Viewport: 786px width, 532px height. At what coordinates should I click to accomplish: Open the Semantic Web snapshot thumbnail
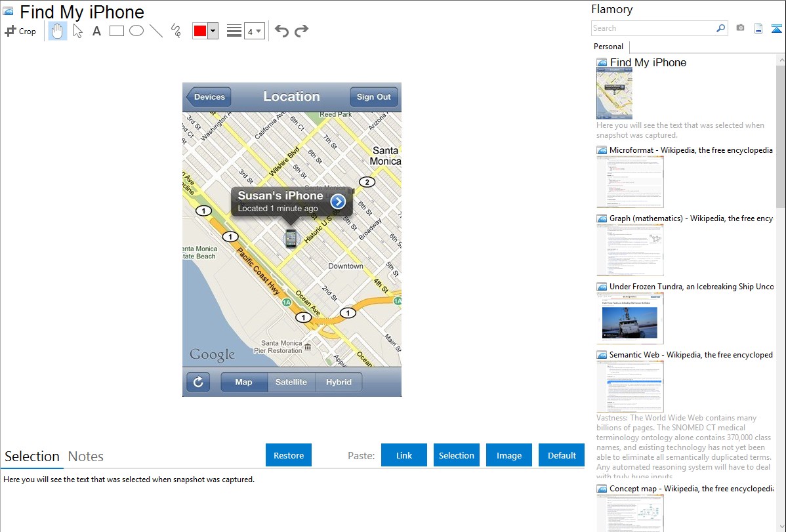click(630, 386)
